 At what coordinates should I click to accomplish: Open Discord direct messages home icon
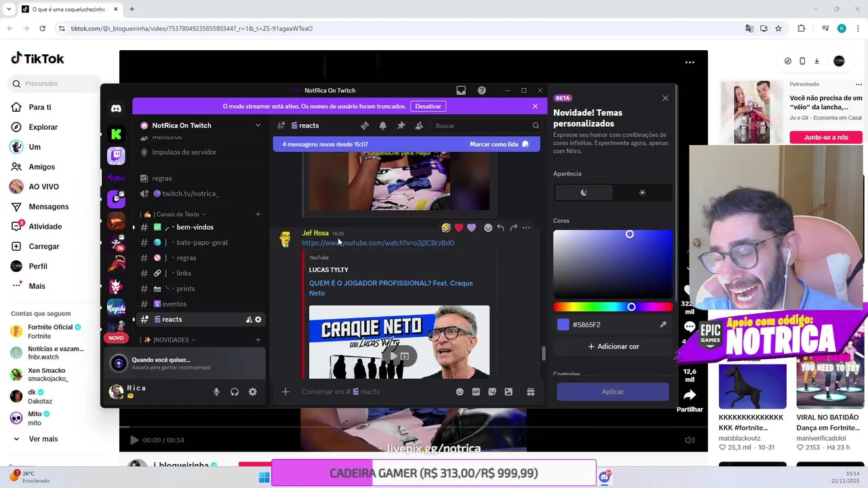tap(116, 108)
